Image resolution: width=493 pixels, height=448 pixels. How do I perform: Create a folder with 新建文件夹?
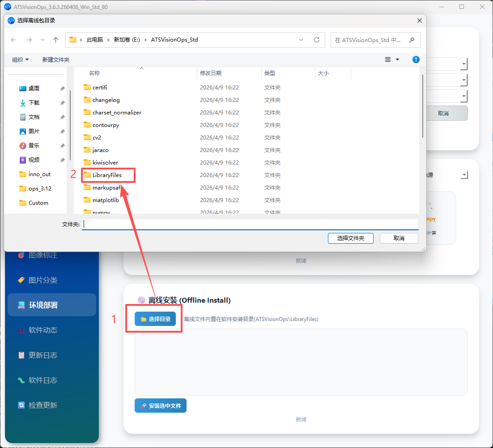pyautogui.click(x=55, y=60)
